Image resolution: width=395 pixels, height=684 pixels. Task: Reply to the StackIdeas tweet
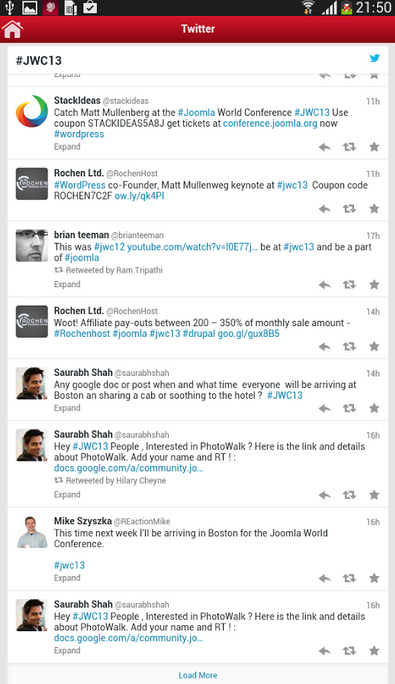324,147
